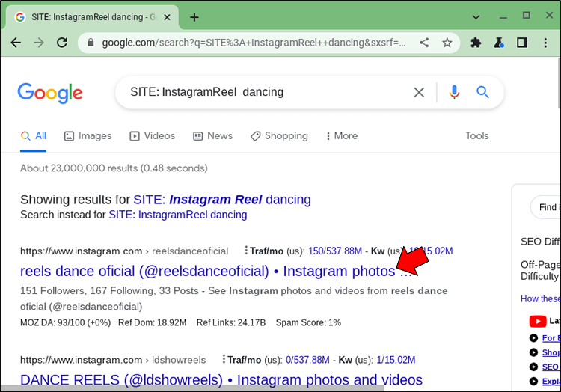Screen dimensions: 561x392
Task: Open reels dance oficial Instagram result
Action: tap(207, 271)
